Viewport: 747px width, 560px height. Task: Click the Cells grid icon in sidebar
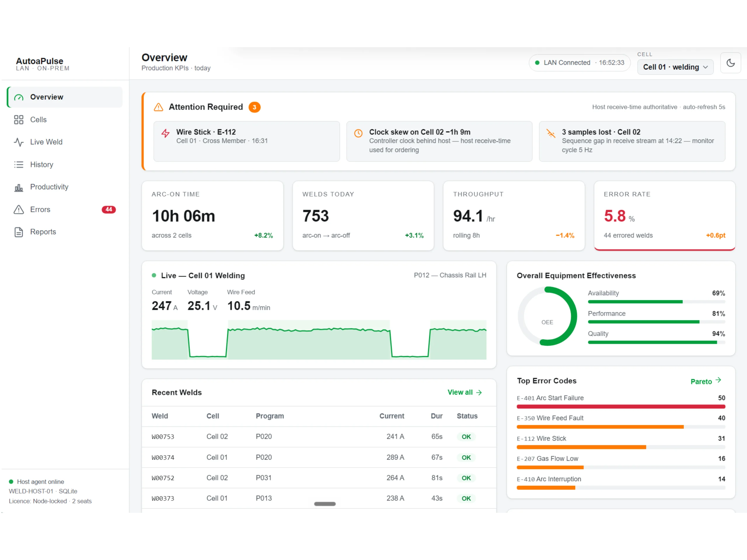coord(19,120)
